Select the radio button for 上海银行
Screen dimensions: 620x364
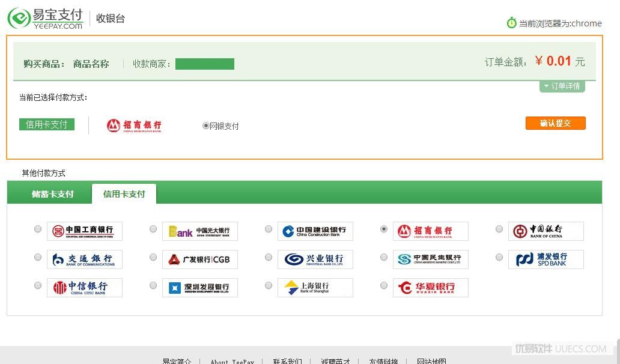pyautogui.click(x=269, y=285)
